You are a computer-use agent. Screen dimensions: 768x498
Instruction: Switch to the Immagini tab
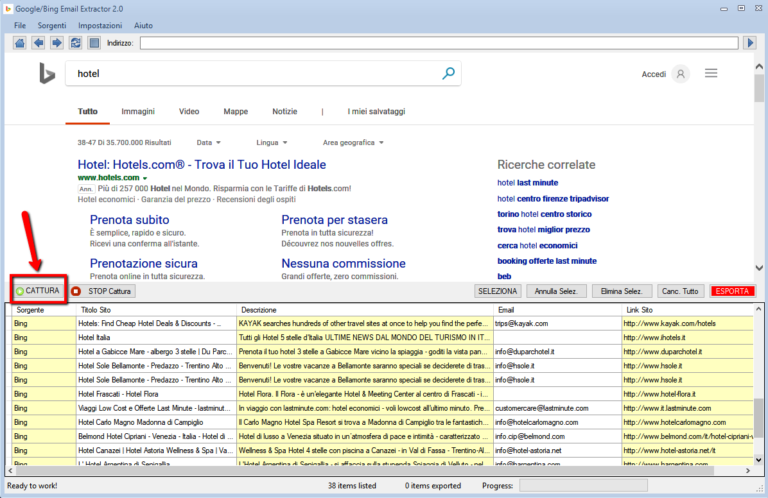click(138, 111)
